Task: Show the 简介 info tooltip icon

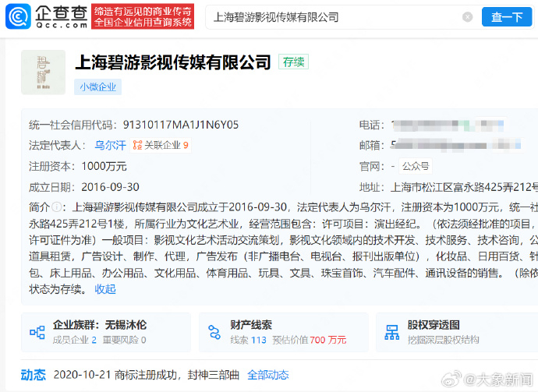Action: [x=56, y=207]
